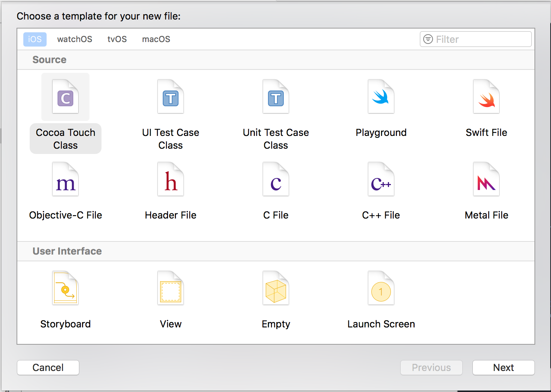
Task: Open the tvOS templates tab
Action: (117, 39)
